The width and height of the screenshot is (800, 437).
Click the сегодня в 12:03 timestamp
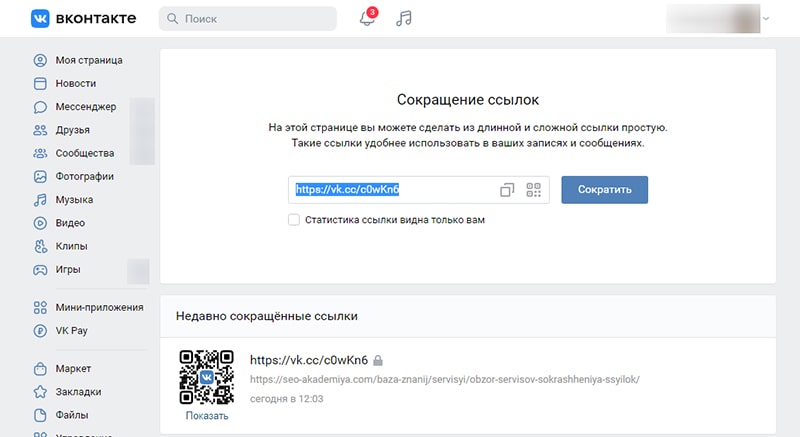287,399
